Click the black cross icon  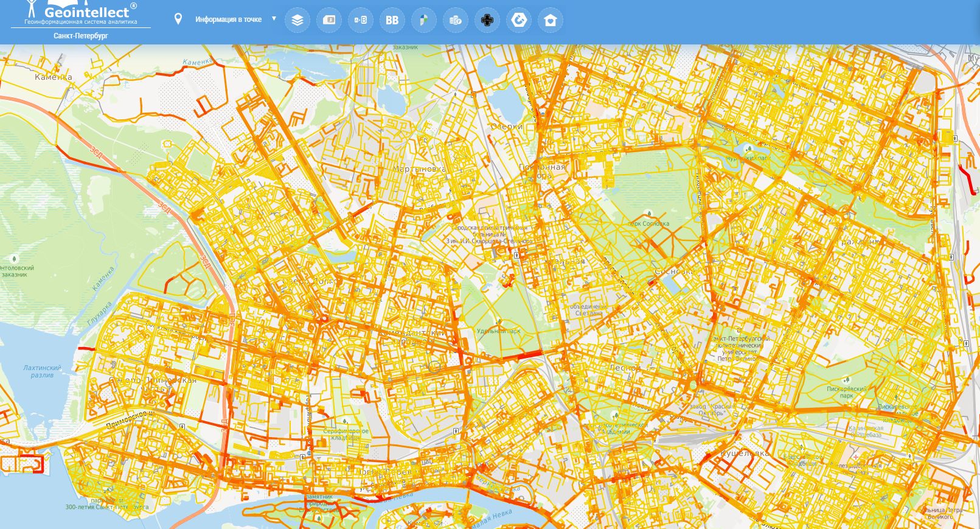point(487,20)
